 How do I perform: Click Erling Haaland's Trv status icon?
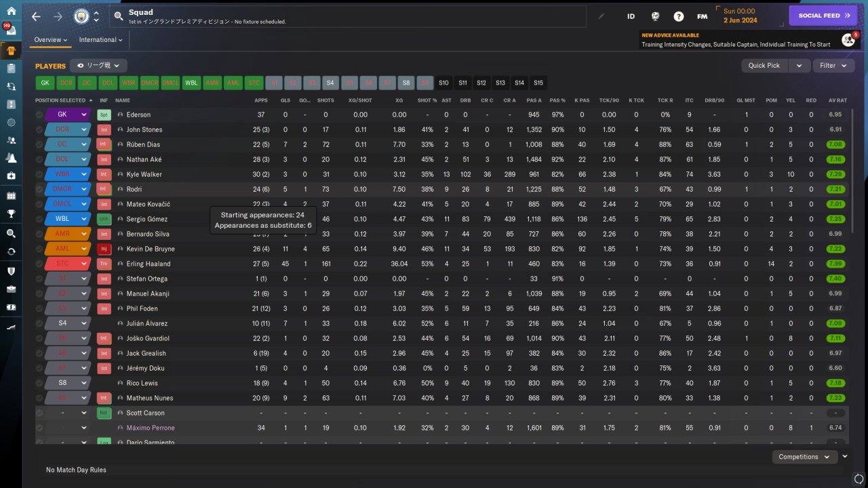104,264
